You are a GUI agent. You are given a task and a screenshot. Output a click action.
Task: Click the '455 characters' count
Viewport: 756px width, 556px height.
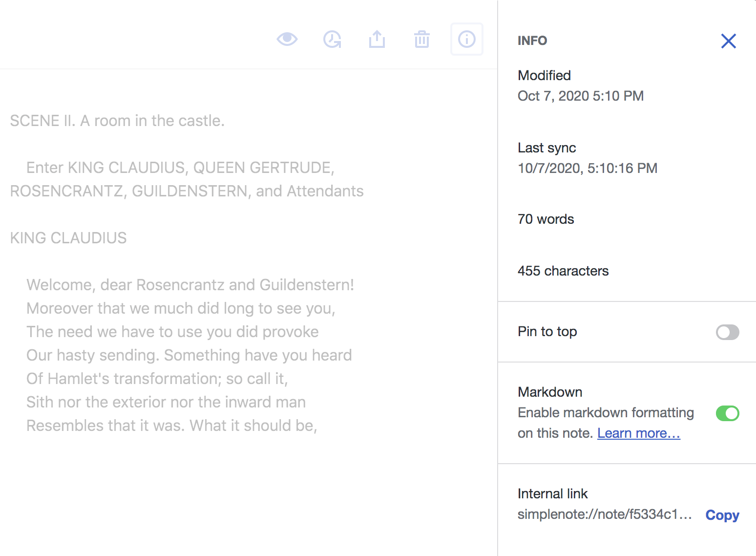(x=563, y=271)
